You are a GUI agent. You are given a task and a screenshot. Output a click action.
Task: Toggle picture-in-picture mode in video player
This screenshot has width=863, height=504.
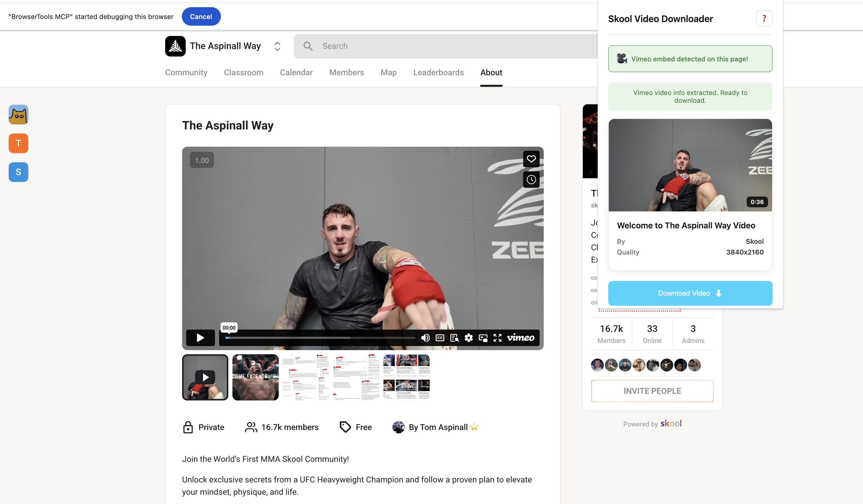click(483, 338)
